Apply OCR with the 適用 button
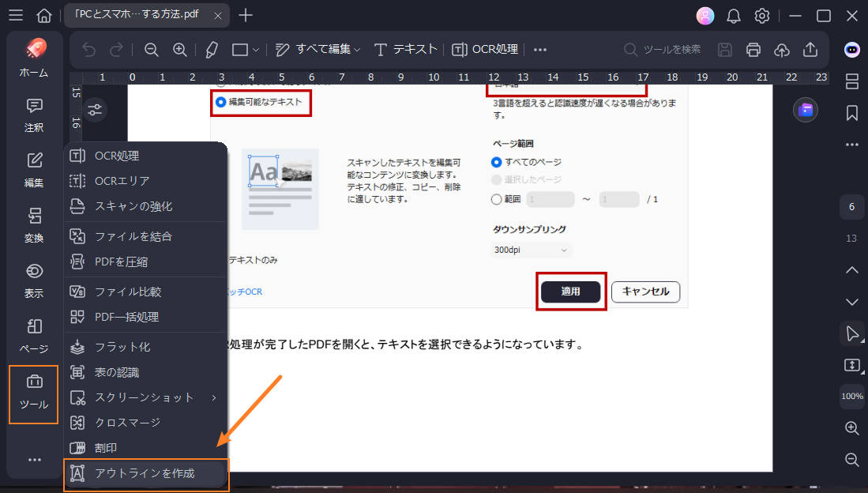The height and width of the screenshot is (493, 868). (571, 292)
